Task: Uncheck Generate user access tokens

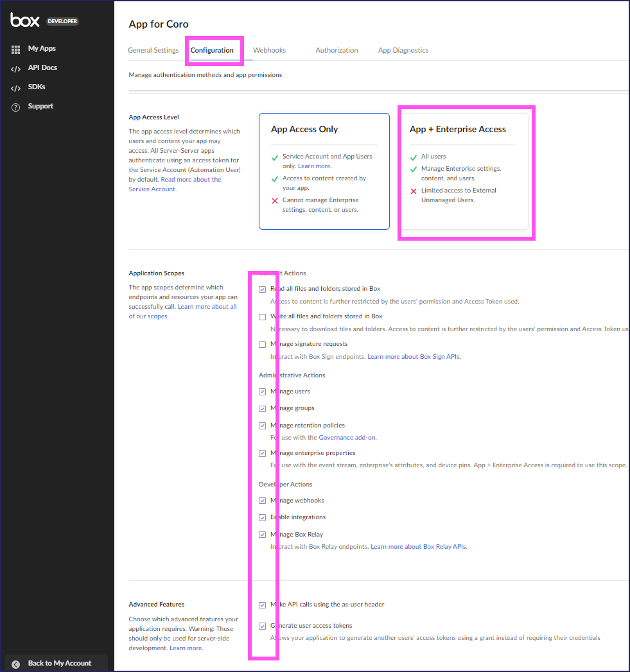Action: coord(262,626)
